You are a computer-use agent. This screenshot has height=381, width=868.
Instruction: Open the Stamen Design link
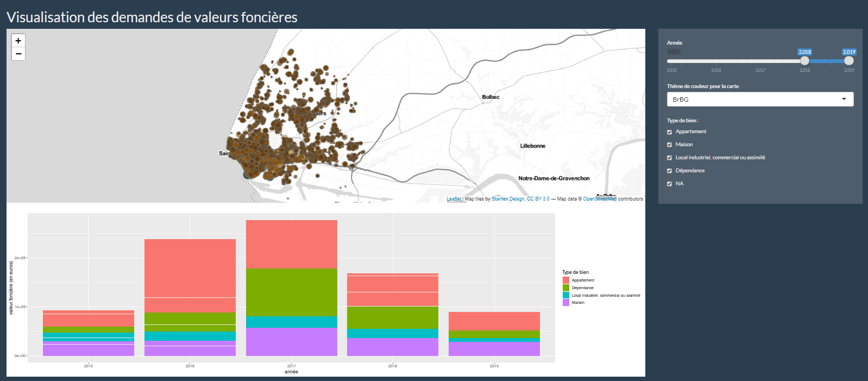tap(508, 199)
